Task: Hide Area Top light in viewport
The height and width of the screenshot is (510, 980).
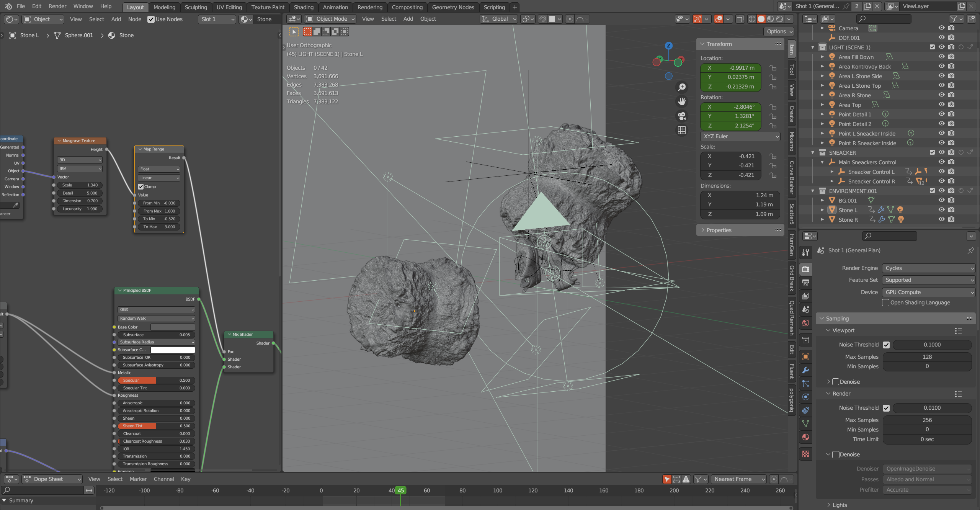Action: coord(941,105)
